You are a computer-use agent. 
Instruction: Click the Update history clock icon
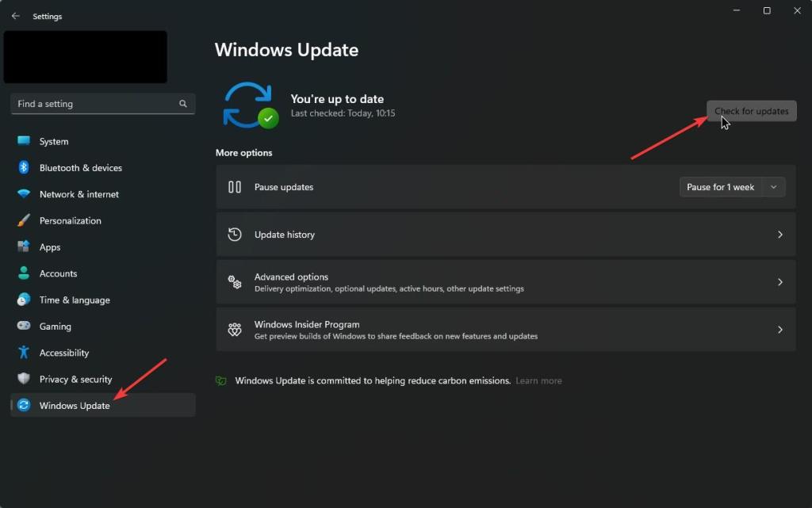coord(235,235)
